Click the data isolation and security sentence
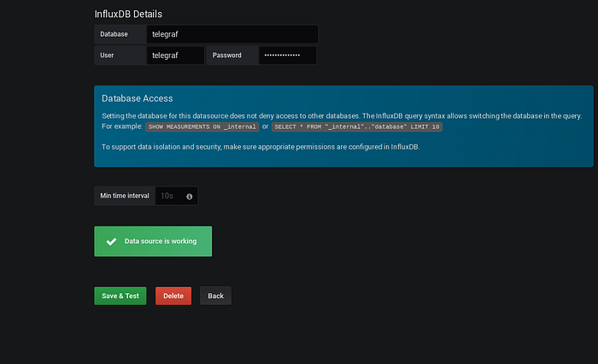598x364 pixels. click(x=261, y=147)
